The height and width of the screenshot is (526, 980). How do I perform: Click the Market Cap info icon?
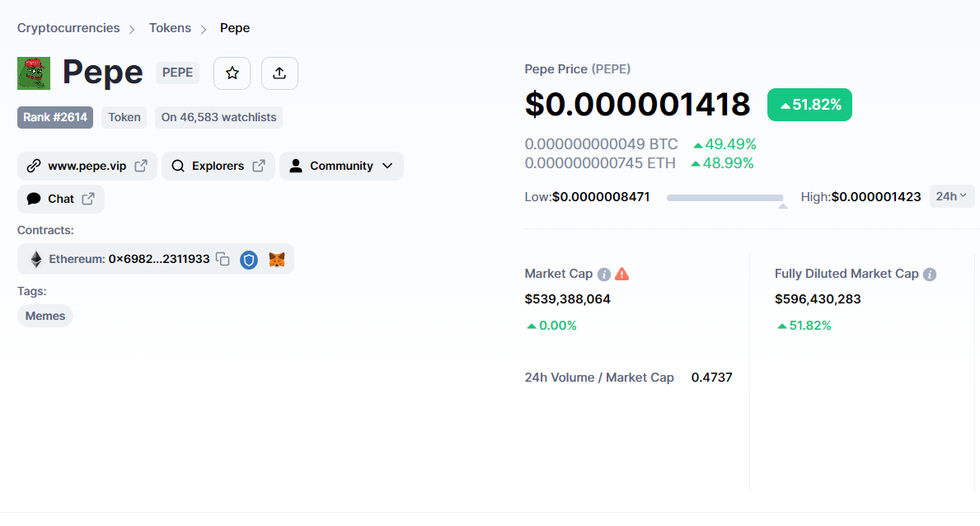click(x=604, y=274)
